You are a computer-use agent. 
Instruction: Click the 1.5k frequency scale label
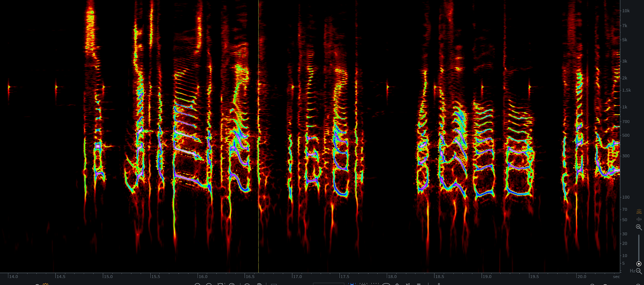(626, 90)
